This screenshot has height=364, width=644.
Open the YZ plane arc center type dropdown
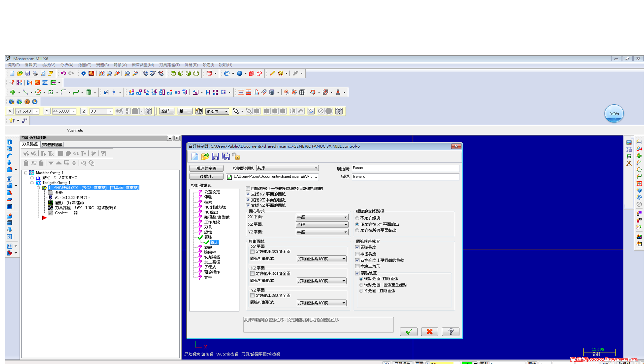click(322, 232)
